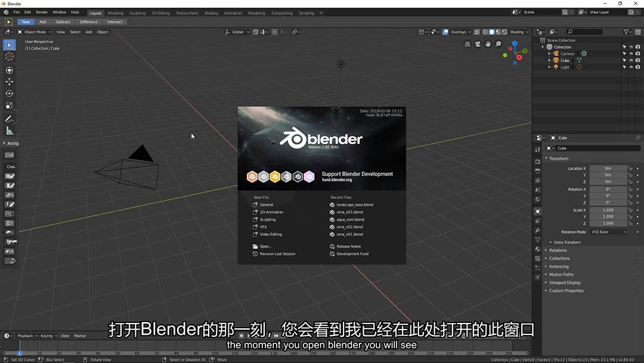Select the Select Box tool in toolbar
Screen dimensions: 644x363
click(10, 45)
